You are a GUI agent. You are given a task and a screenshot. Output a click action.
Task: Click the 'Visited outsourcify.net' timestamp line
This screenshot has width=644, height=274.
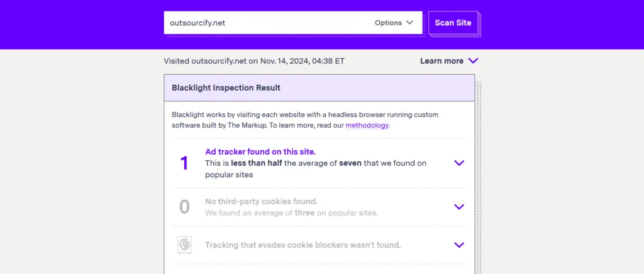(254, 61)
